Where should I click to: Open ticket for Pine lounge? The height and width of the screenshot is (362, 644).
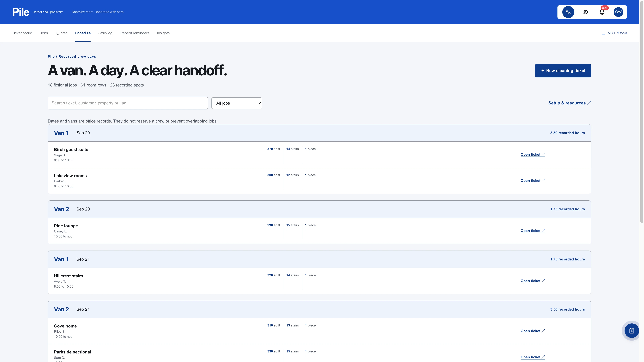(x=533, y=231)
